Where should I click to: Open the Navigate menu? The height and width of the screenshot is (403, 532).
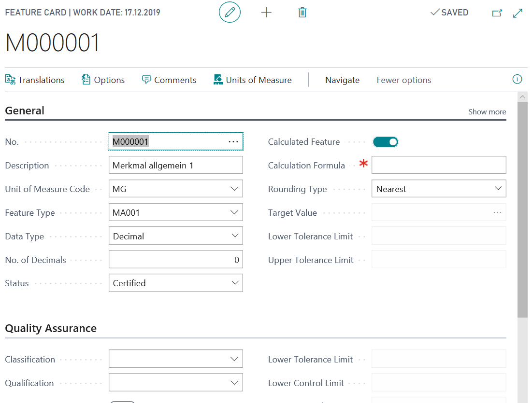click(x=342, y=80)
